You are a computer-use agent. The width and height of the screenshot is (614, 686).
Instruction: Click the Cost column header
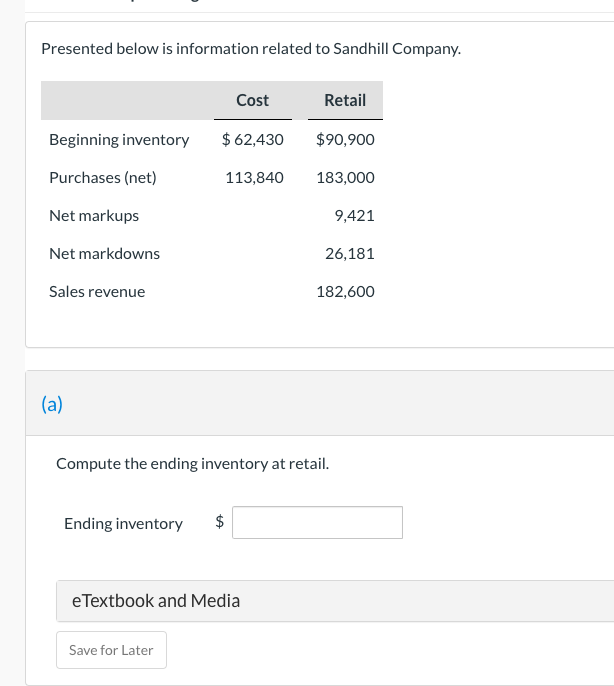tap(252, 100)
